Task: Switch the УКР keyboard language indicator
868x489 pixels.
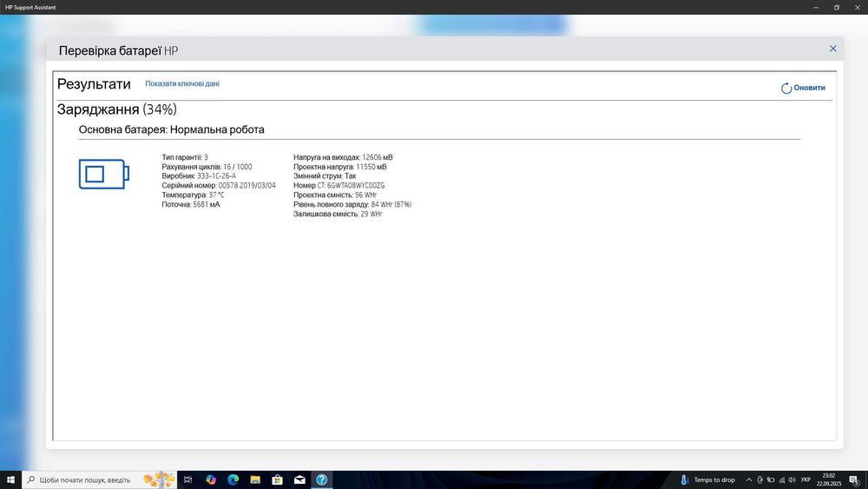Action: (806, 479)
